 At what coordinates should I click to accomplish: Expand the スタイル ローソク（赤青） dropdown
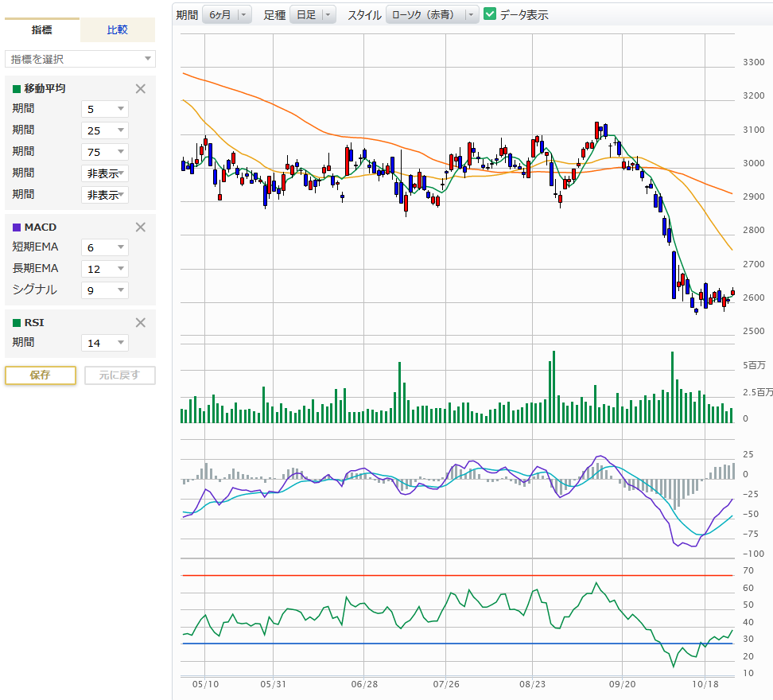[x=432, y=15]
